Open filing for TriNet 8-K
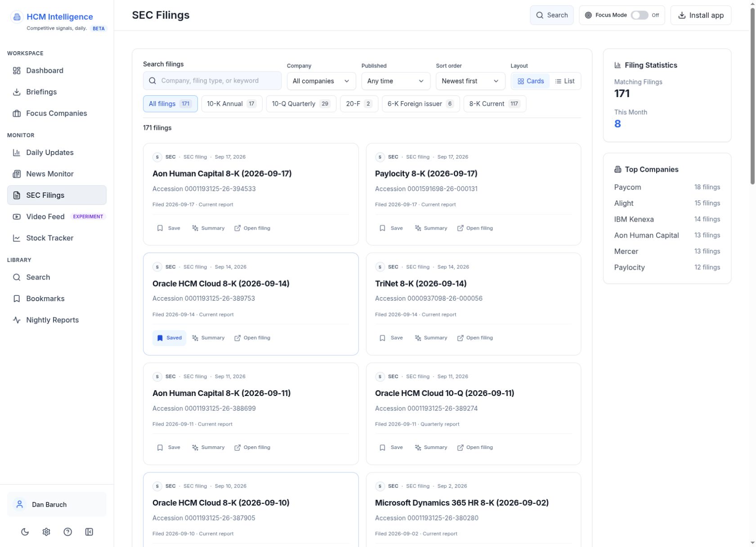 coord(475,338)
